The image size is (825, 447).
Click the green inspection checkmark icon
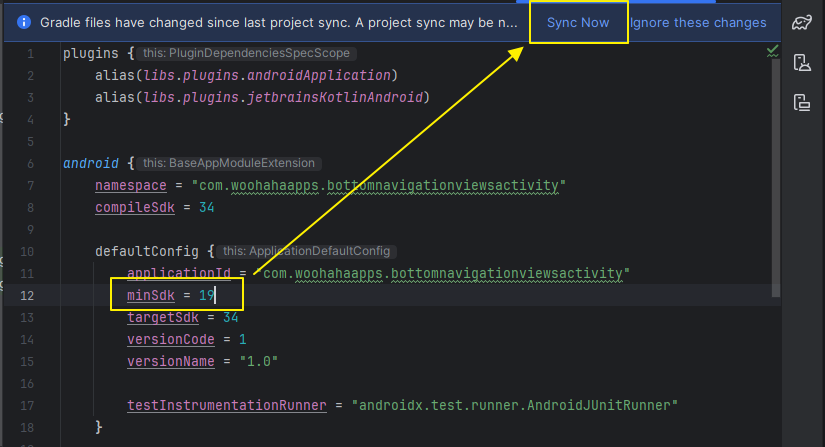(772, 51)
